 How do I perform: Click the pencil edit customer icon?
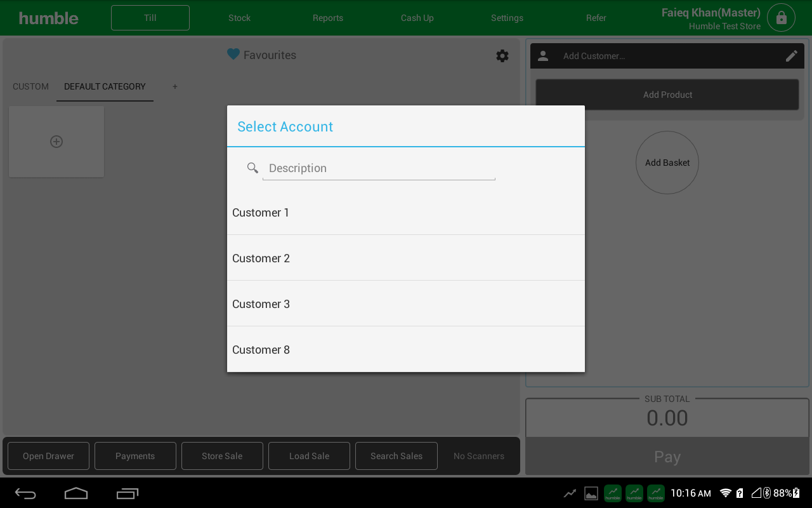point(791,56)
